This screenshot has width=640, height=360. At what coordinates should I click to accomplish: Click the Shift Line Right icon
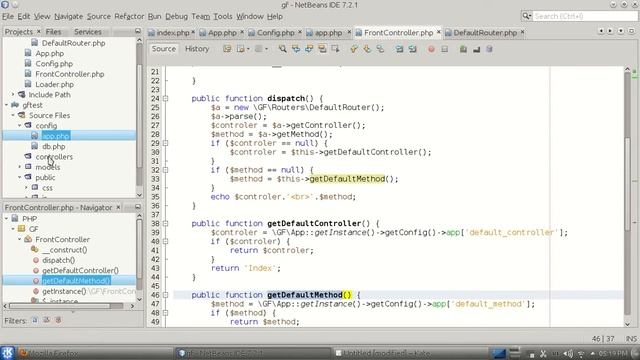point(413,49)
